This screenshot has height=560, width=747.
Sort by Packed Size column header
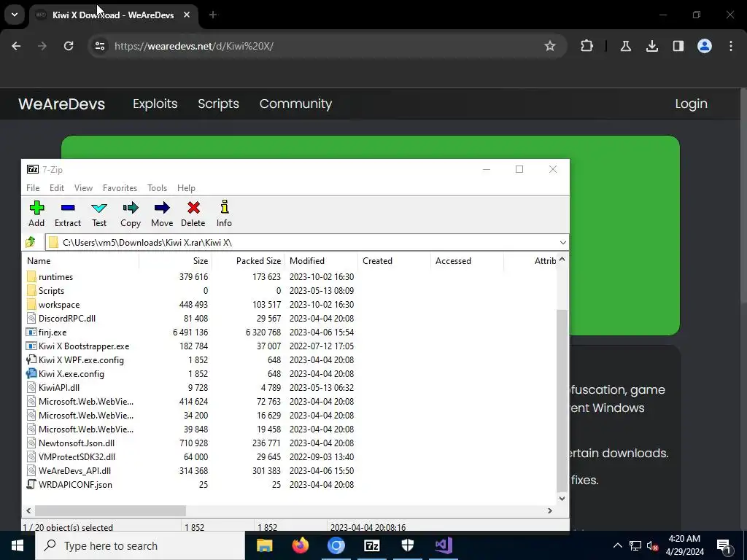(x=248, y=261)
